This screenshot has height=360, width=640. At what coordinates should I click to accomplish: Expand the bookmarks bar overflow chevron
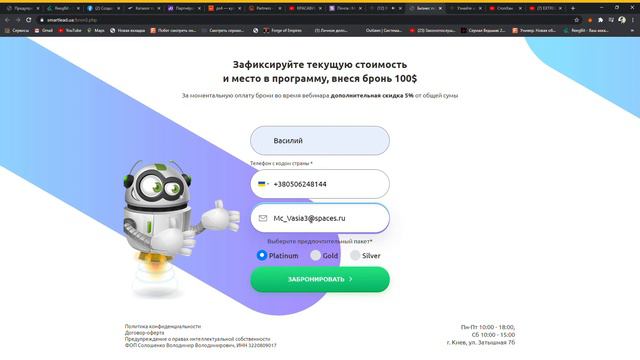[632, 30]
